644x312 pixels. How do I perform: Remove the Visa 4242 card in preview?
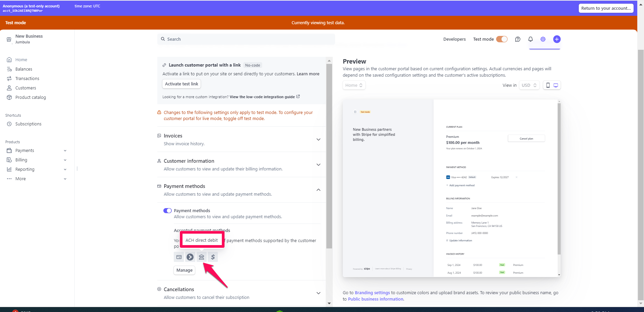[516, 177]
